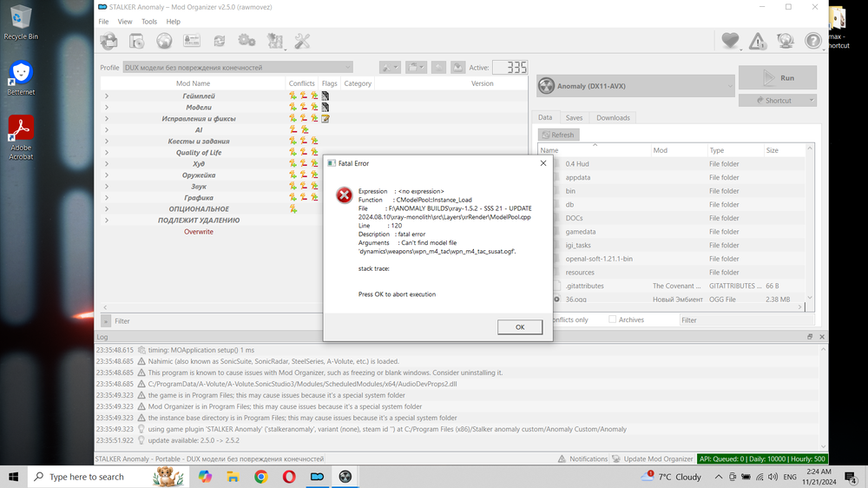Open the Profile dropdown list

coord(237,68)
